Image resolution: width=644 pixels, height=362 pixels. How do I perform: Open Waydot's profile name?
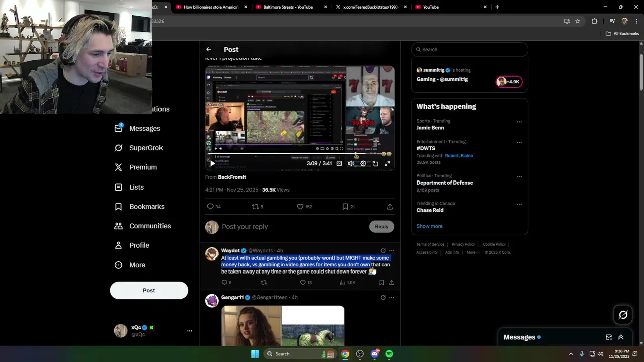tap(230, 250)
